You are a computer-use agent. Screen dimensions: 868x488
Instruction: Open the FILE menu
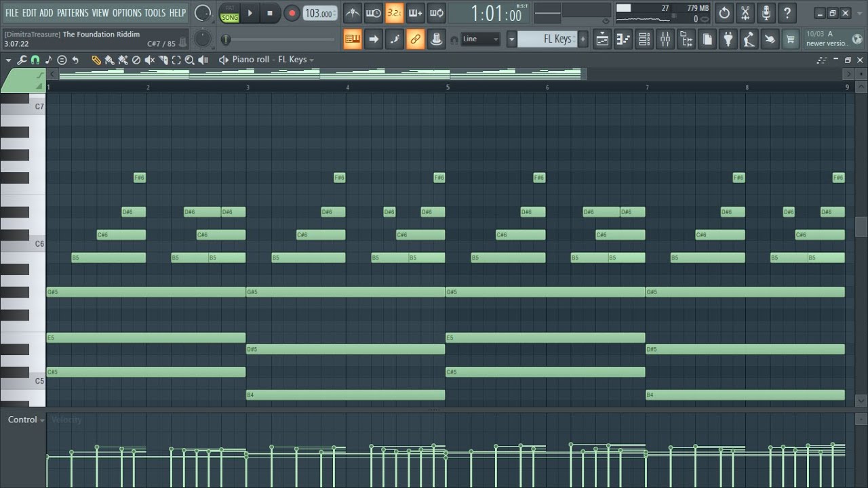(12, 13)
